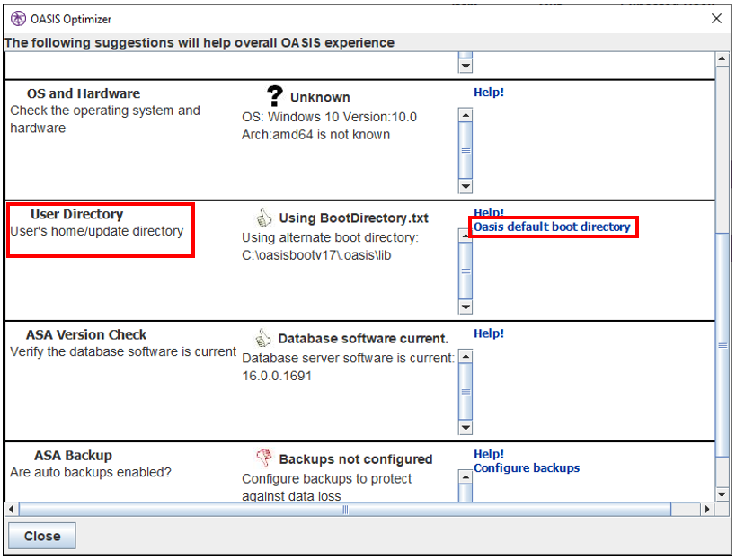The width and height of the screenshot is (736, 560).
Task: Click the up arrow in ASA Version Check details scrollbar
Action: click(x=466, y=356)
